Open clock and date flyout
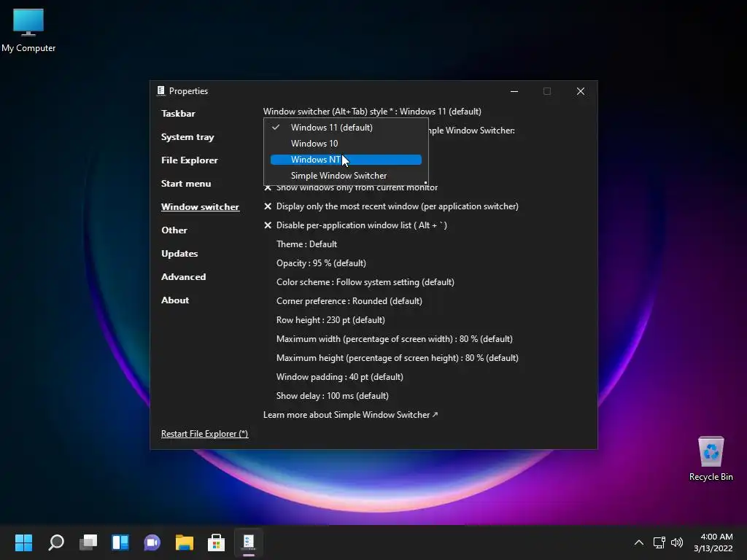 point(713,542)
